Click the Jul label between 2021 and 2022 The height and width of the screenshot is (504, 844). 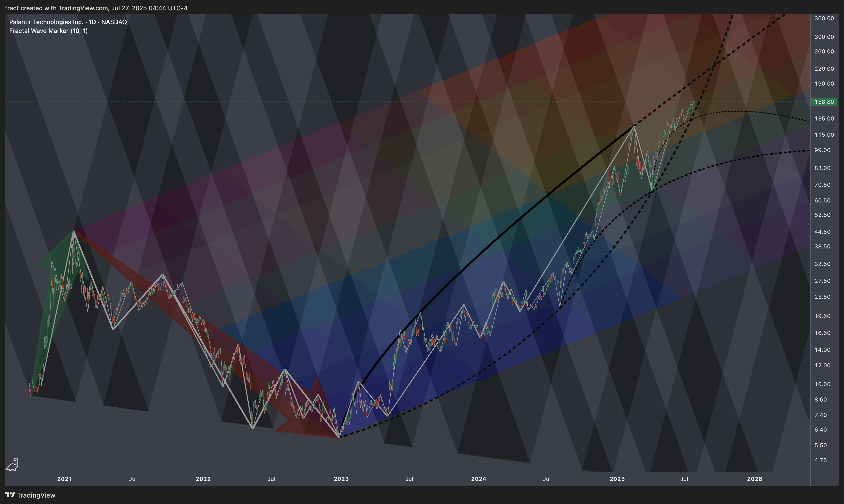[133, 479]
